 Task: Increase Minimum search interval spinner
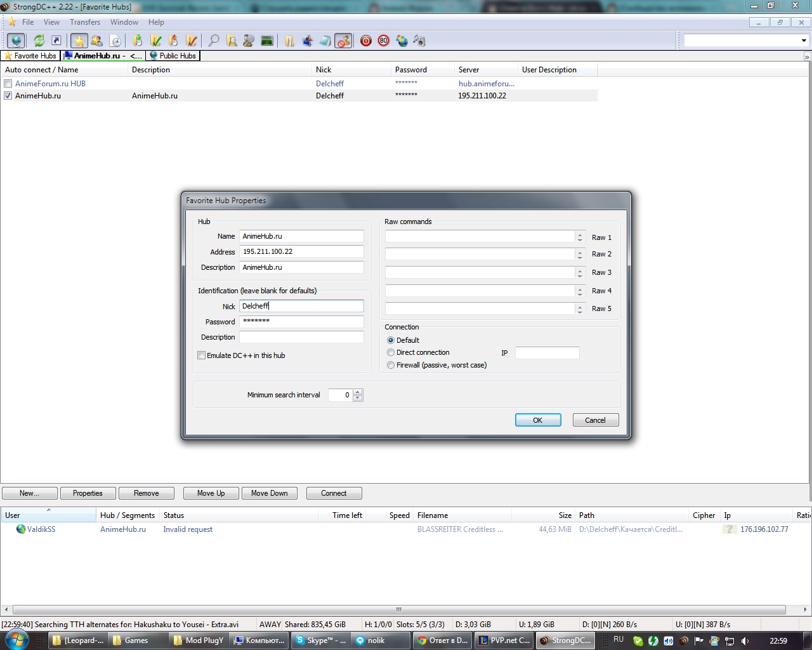click(x=358, y=392)
